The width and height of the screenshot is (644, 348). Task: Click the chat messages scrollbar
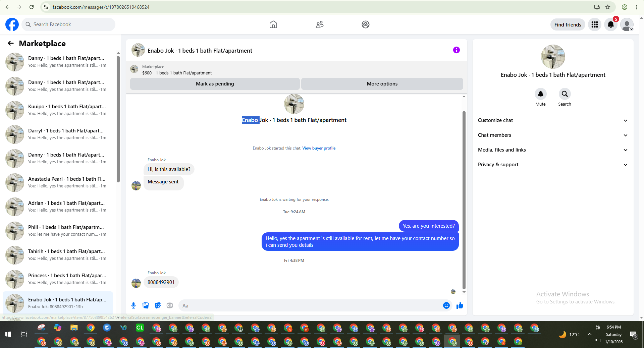click(x=464, y=200)
